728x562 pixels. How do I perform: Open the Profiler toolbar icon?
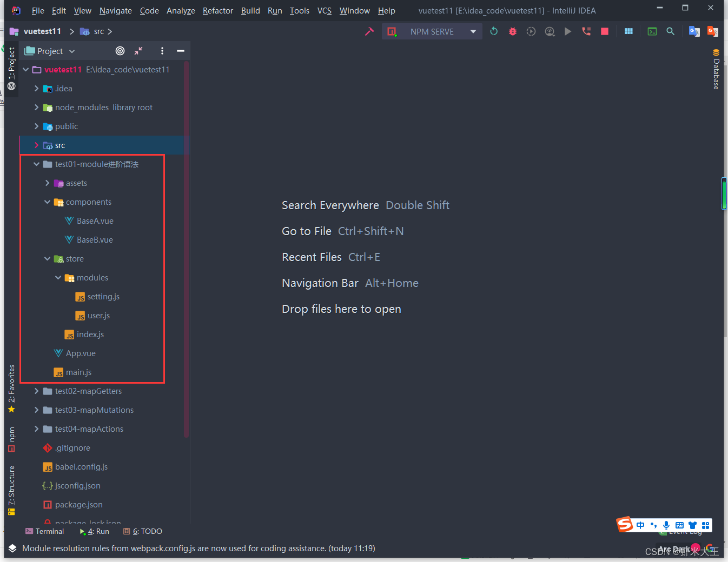550,31
